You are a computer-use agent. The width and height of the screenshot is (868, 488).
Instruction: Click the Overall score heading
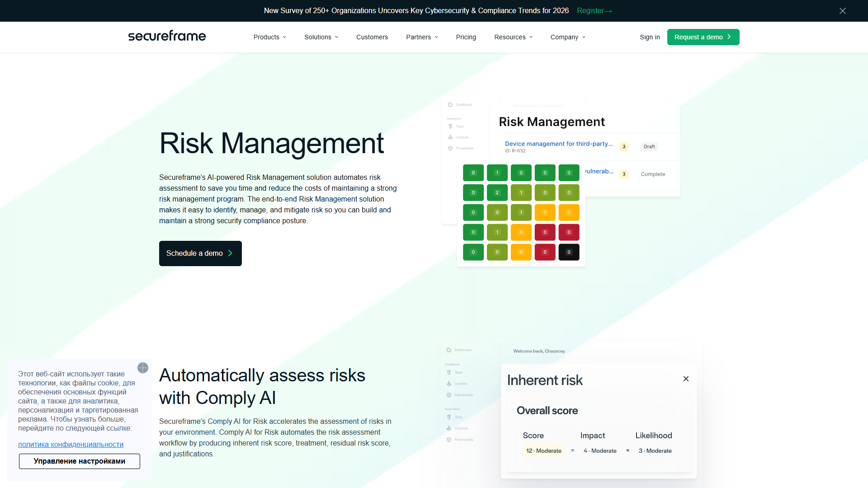(547, 411)
